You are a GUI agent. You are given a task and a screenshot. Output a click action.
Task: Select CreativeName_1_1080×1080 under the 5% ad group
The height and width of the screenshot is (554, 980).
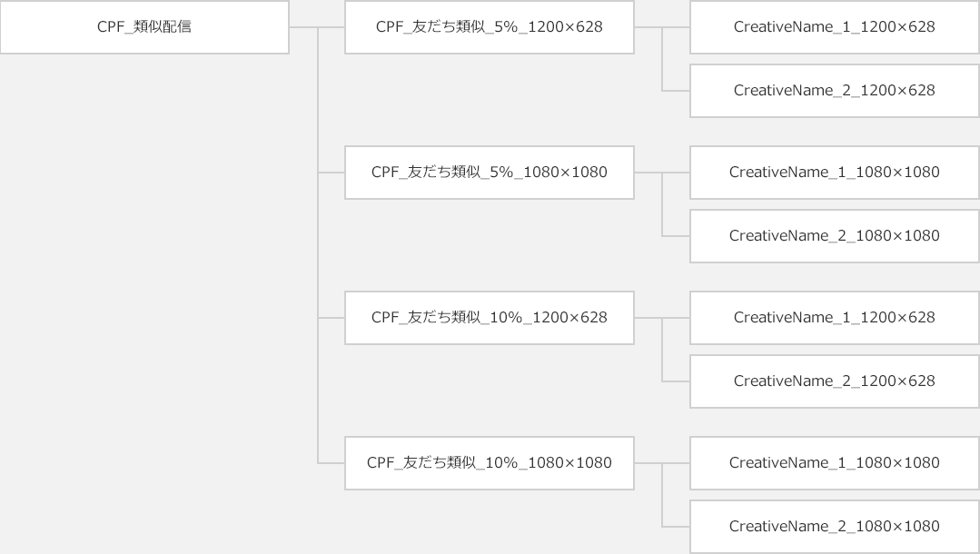835,173
